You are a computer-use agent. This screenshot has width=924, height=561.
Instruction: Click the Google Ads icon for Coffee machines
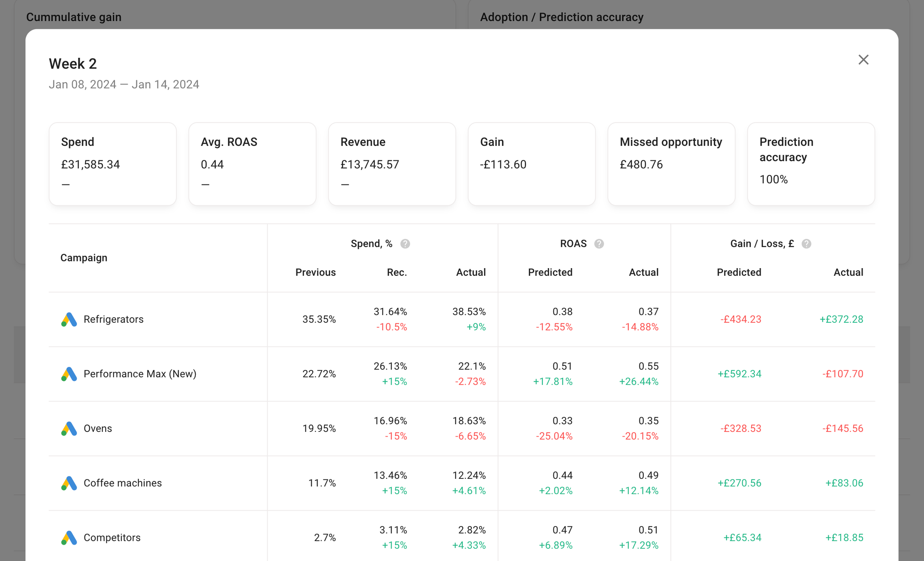[69, 483]
